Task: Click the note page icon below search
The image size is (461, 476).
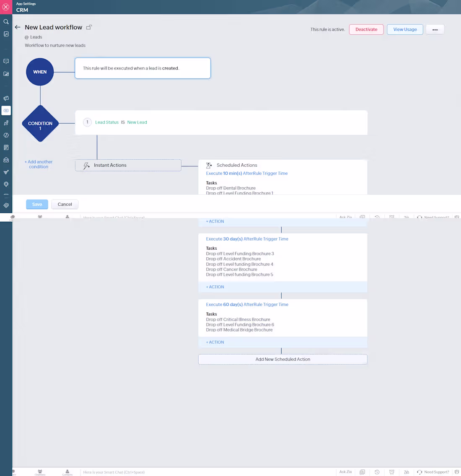Action: point(6,34)
